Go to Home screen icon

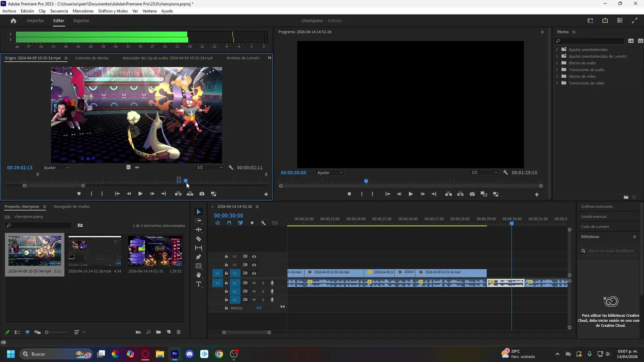(x=14, y=21)
